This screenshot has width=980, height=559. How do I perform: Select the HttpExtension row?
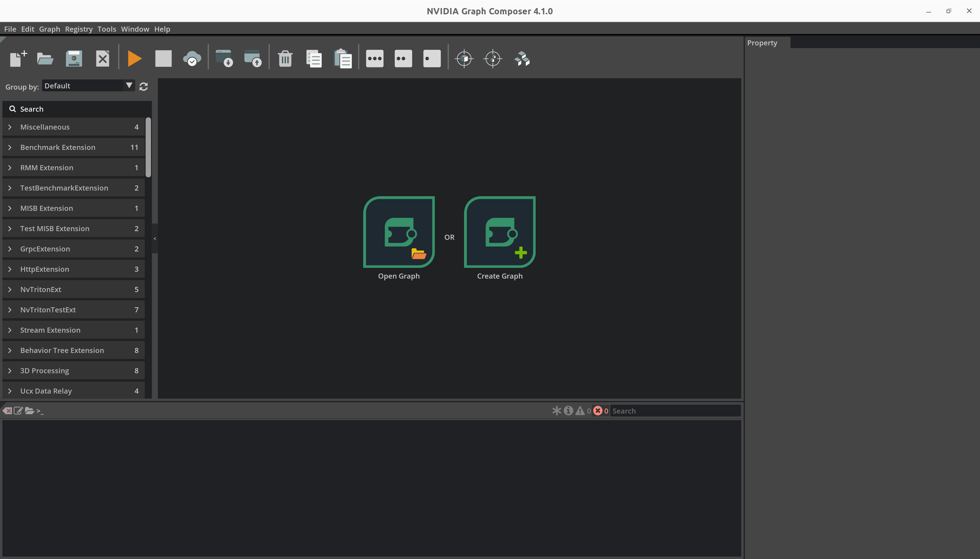pos(74,269)
